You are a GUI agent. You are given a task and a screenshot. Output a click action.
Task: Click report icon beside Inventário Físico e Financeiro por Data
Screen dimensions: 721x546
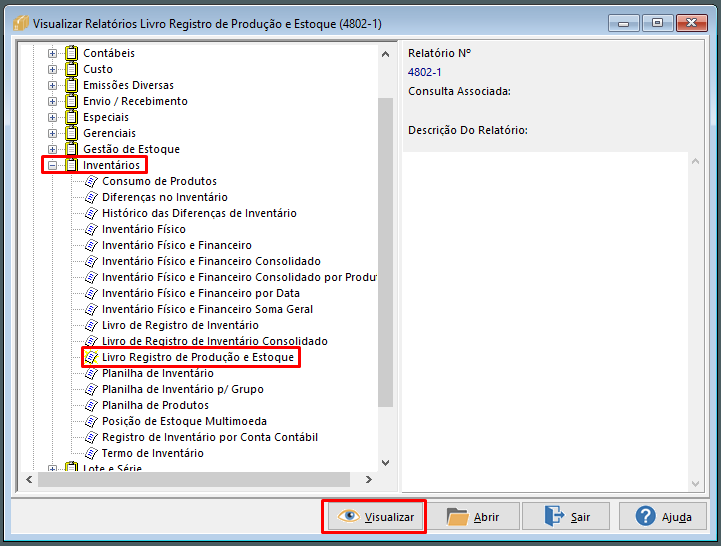92,293
